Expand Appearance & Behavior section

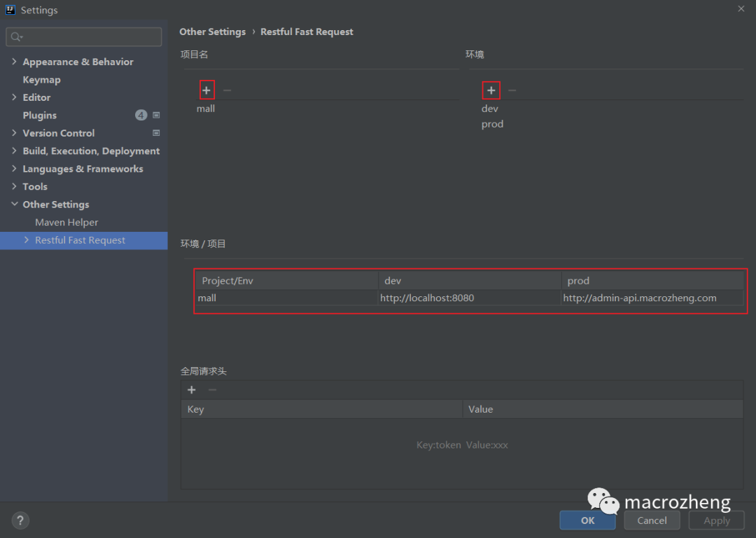coord(14,61)
